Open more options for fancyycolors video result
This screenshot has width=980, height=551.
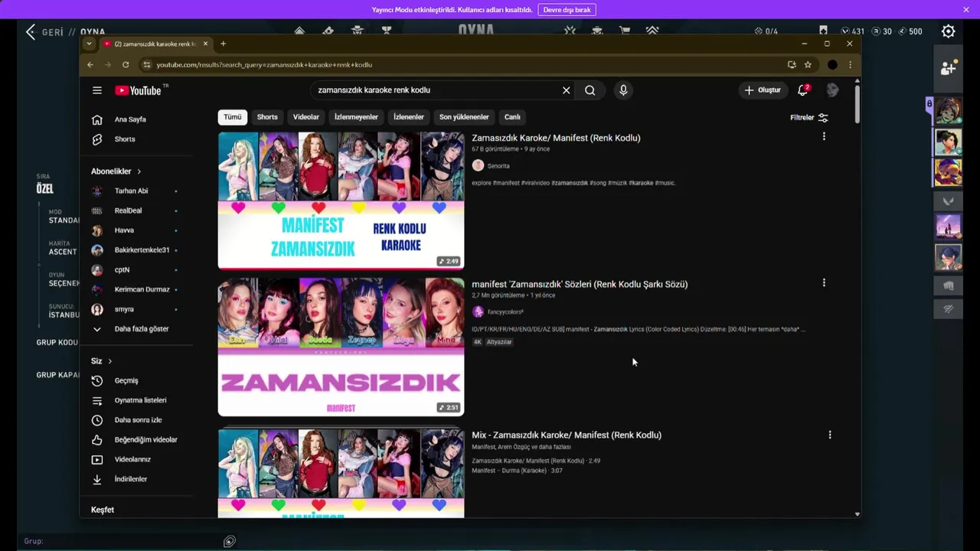pos(824,282)
